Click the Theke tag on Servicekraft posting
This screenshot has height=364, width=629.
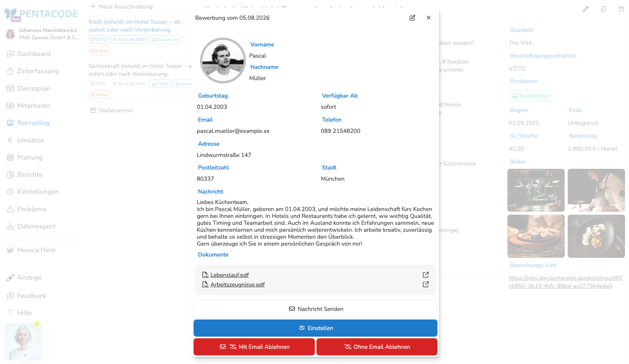(x=160, y=84)
